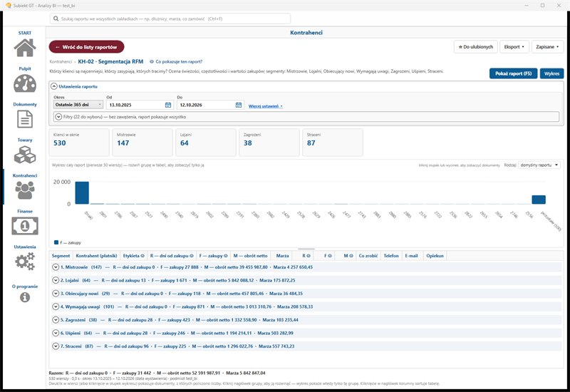This screenshot has height=392, width=570.
Task: Expand the Filtry (22 do wyboru) panel
Action: click(58, 117)
